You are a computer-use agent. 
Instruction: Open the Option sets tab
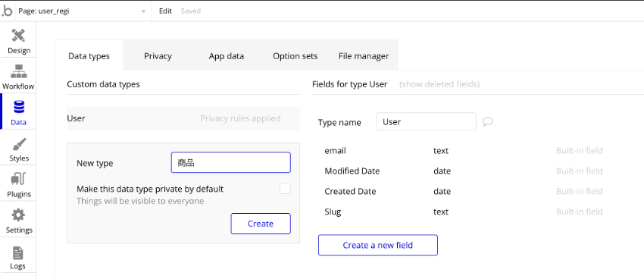pyautogui.click(x=295, y=56)
